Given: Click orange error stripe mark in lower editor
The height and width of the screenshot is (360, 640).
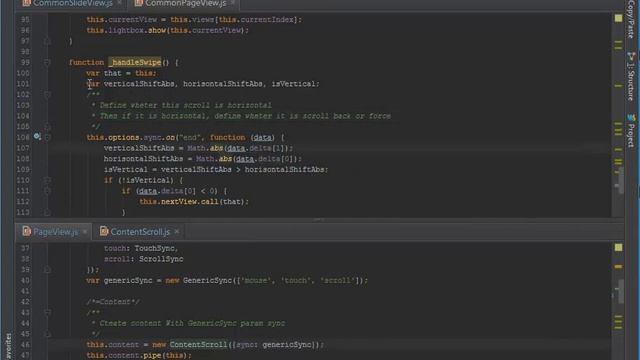Looking at the screenshot, I should coord(618,267).
